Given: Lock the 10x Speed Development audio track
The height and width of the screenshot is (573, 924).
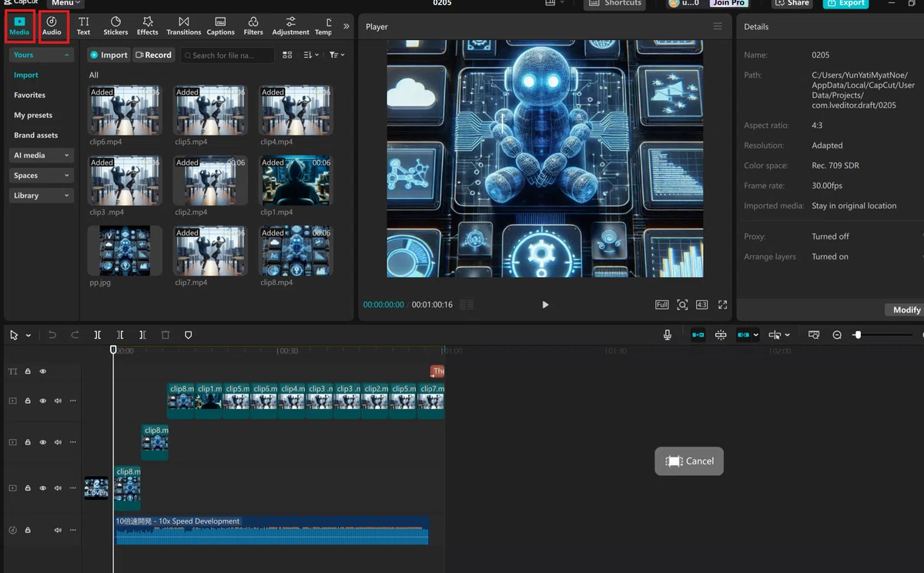Looking at the screenshot, I should click(x=28, y=530).
